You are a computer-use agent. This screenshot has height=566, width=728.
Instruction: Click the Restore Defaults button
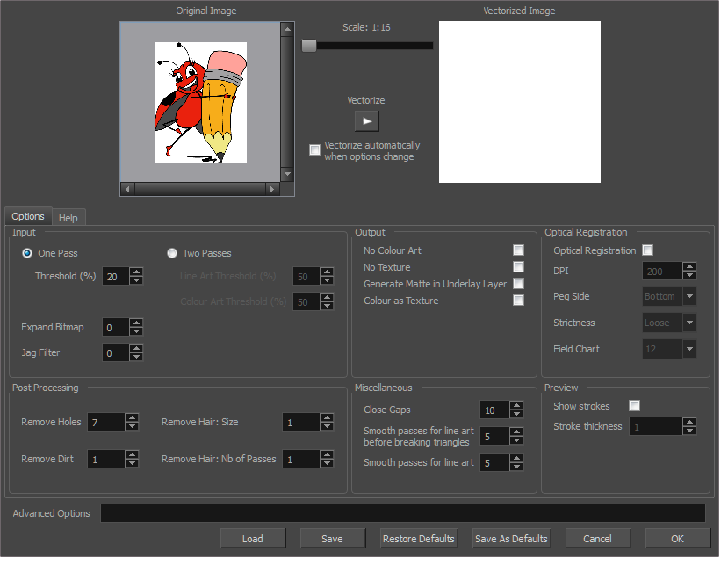tap(419, 539)
